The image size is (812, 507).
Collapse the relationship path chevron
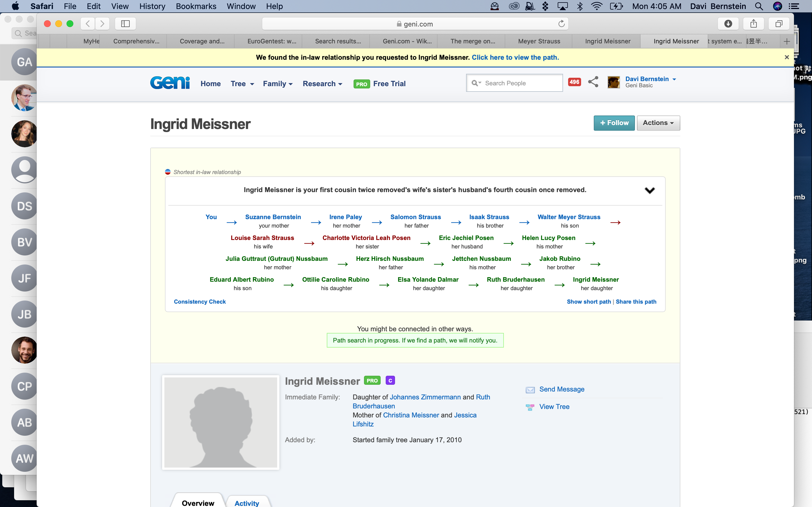click(650, 190)
